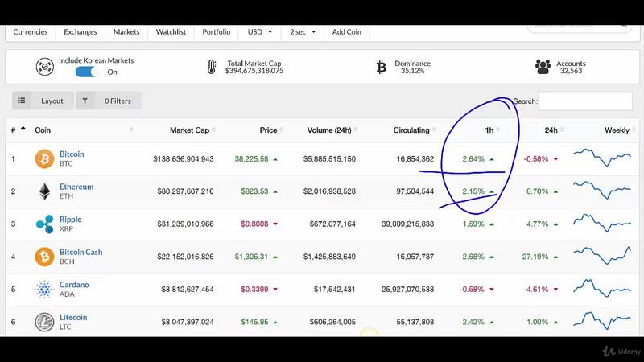
Task: Click the Bitcoin Cash weekly sparkline chart
Action: 602,255
